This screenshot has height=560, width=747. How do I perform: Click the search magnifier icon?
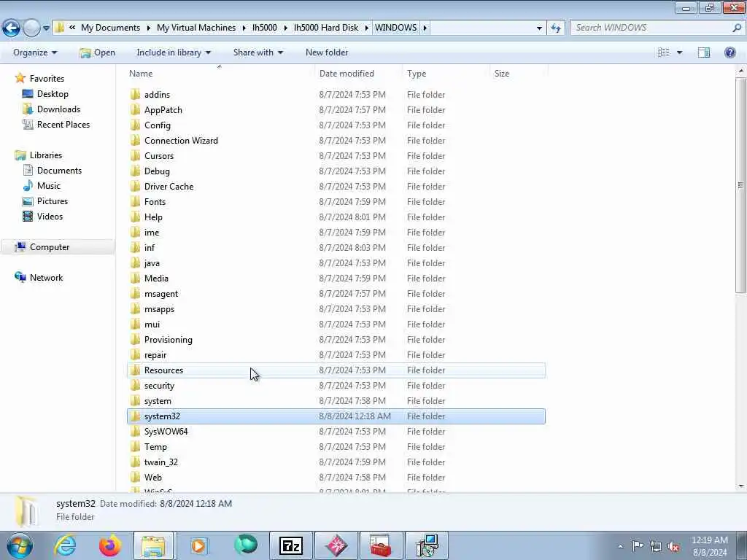(x=737, y=28)
